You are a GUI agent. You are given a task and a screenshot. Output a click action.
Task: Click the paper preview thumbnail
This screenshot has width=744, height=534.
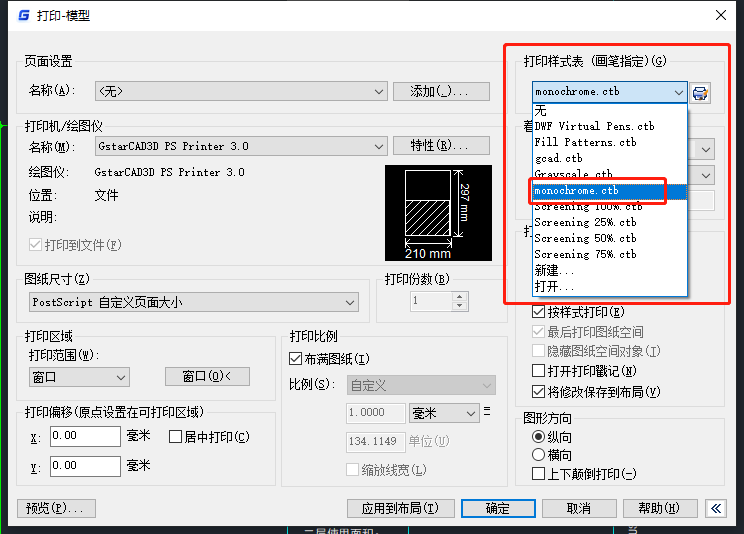pos(438,213)
